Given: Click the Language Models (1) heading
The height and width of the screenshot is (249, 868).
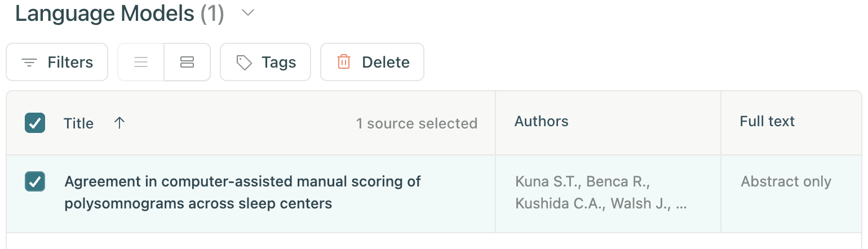Looking at the screenshot, I should (x=119, y=14).
